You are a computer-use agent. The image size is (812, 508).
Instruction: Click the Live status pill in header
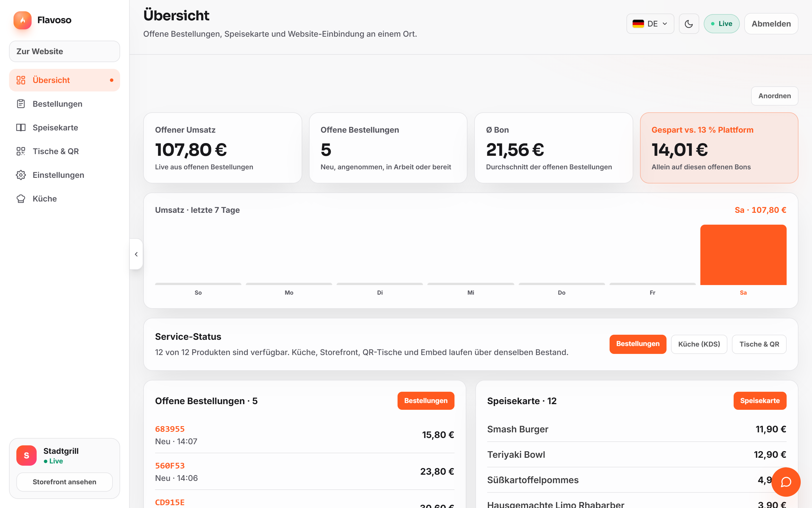click(721, 24)
